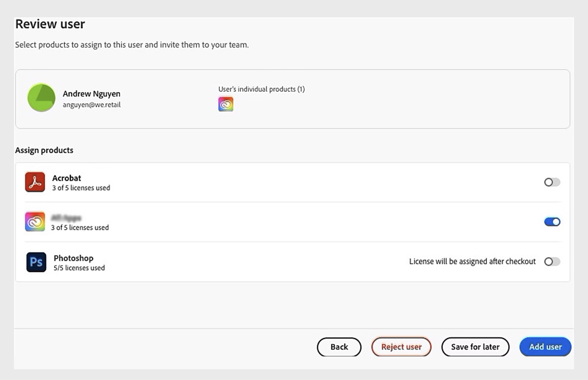Click the Creative Cloud icon under individual products
The image size is (588, 380).
coord(225,104)
